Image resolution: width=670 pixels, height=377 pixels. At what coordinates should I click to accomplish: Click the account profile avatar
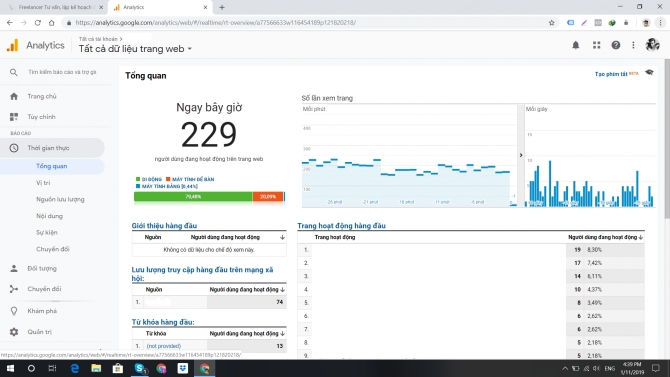[652, 44]
